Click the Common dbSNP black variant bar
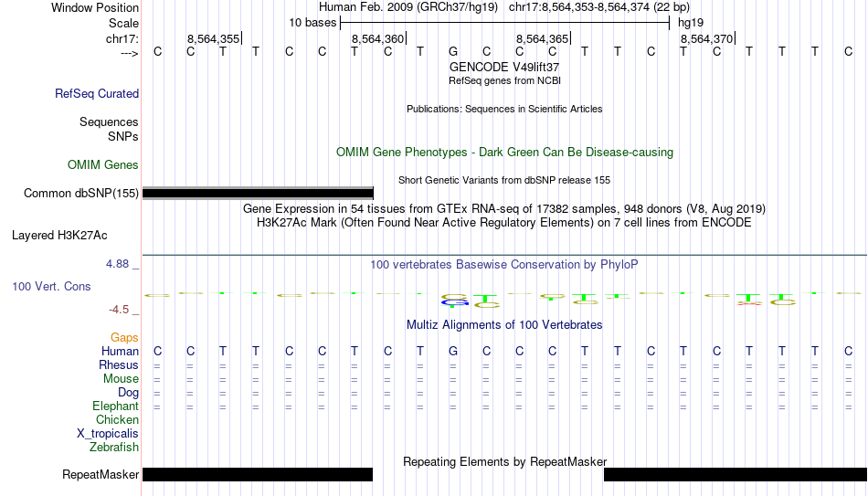 click(258, 194)
